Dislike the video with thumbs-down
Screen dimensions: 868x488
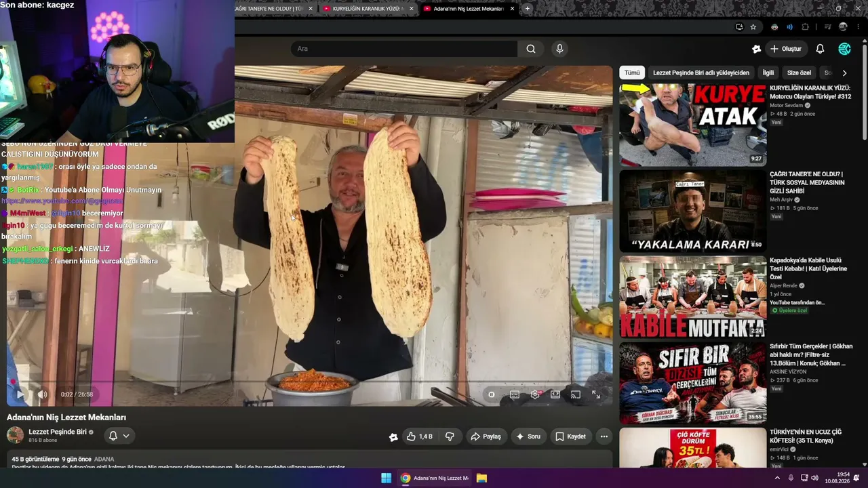coord(450,436)
